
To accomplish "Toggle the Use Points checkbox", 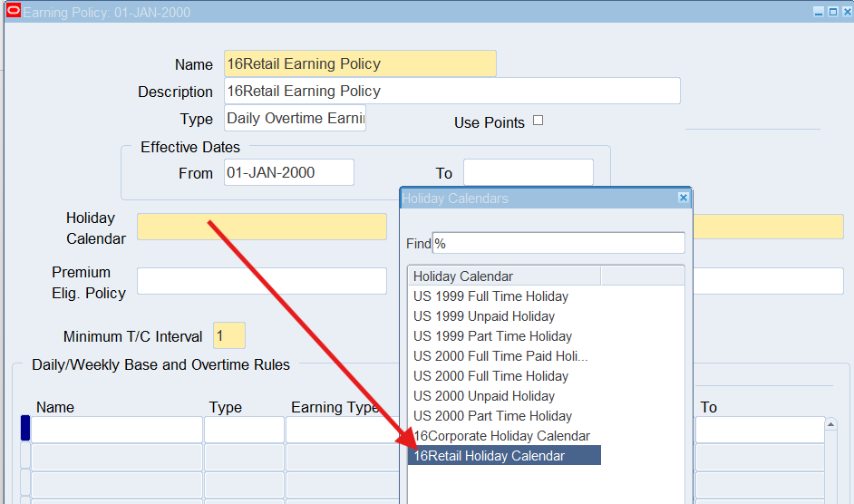I will [538, 121].
